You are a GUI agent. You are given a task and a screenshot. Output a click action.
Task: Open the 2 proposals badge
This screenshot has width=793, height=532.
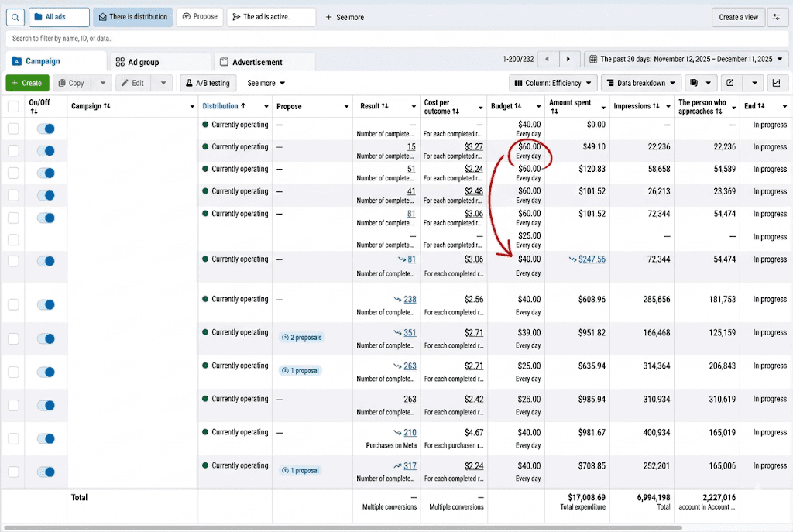click(x=301, y=338)
